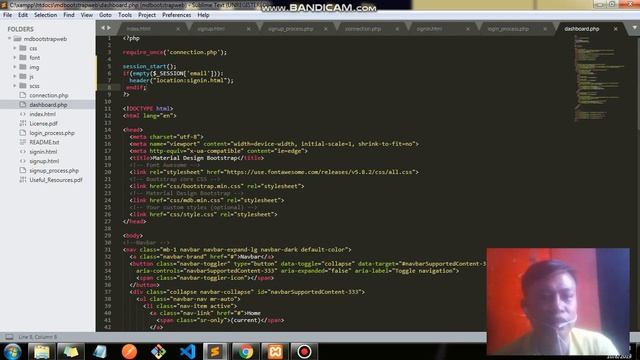The width and height of the screenshot is (640, 360).
Task: Open the blue notepad taskbar app
Action: [x=100, y=351]
